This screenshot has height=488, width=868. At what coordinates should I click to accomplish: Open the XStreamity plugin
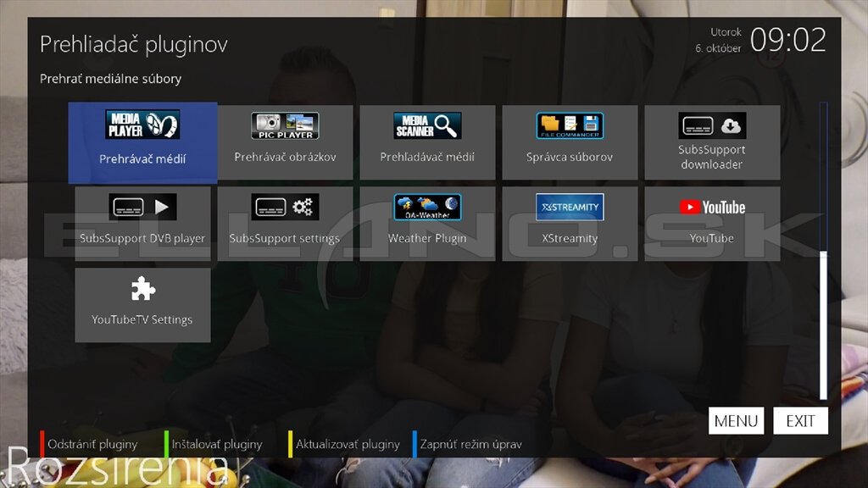click(570, 224)
